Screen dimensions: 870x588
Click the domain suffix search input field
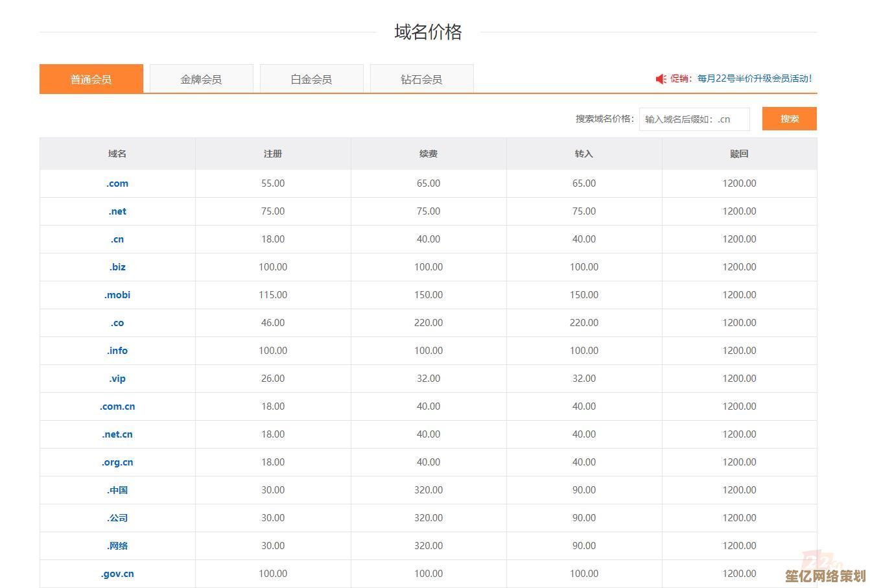click(694, 119)
